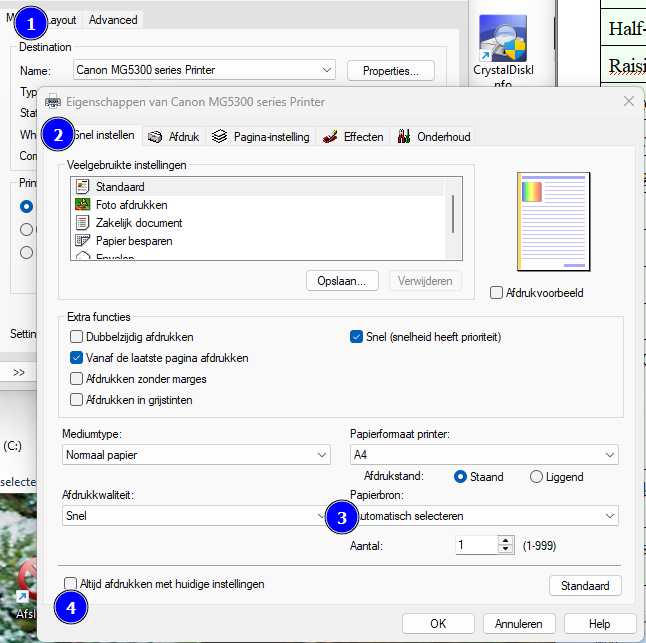This screenshot has height=643, width=646.
Task: Enable Afdrukken in grijstinten
Action: (x=76, y=400)
